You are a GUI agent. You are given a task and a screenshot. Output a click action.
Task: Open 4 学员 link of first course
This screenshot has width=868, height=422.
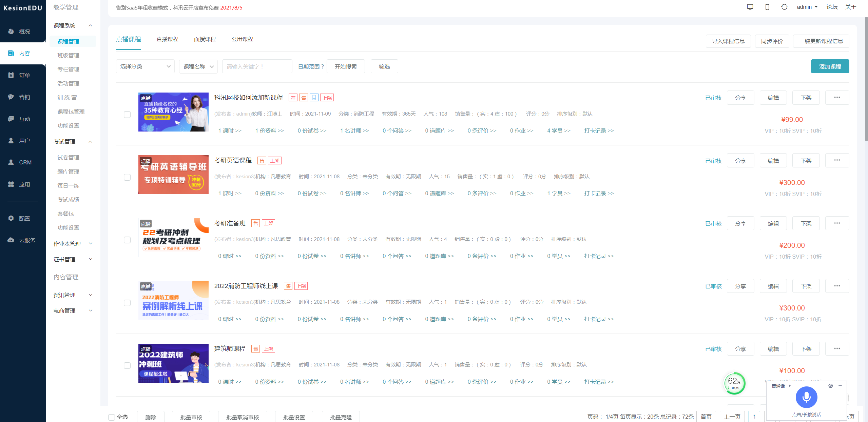click(558, 131)
